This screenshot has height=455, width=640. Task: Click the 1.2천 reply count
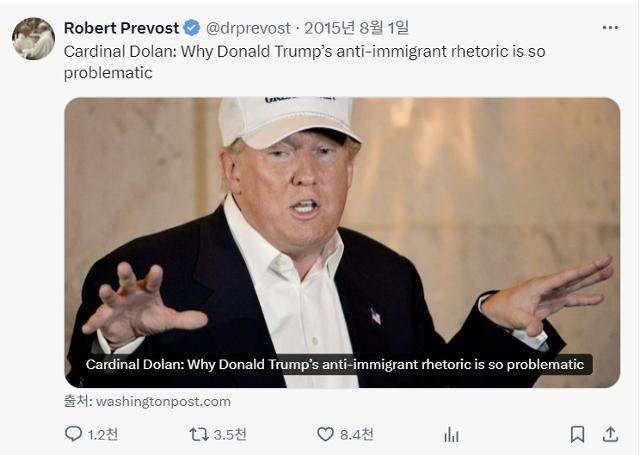pyautogui.click(x=103, y=435)
